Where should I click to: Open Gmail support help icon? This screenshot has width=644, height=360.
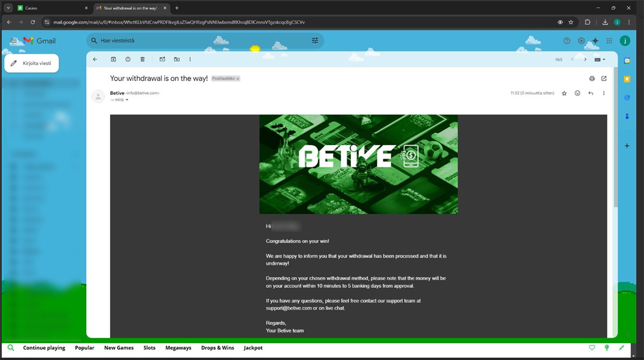tap(567, 41)
